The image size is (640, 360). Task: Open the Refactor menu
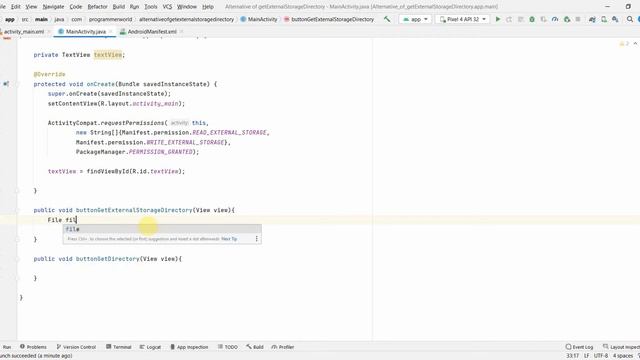pyautogui.click(x=98, y=7)
